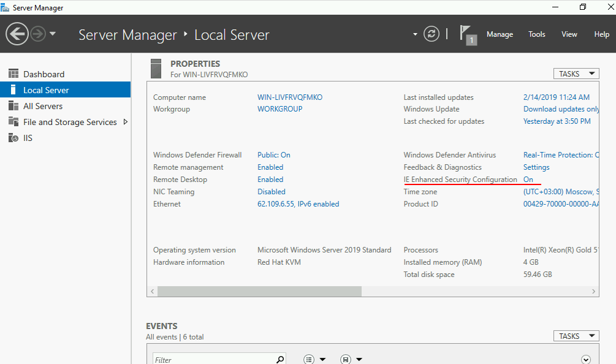Open File and Storage Services
The height and width of the screenshot is (364, 616).
[x=65, y=122]
